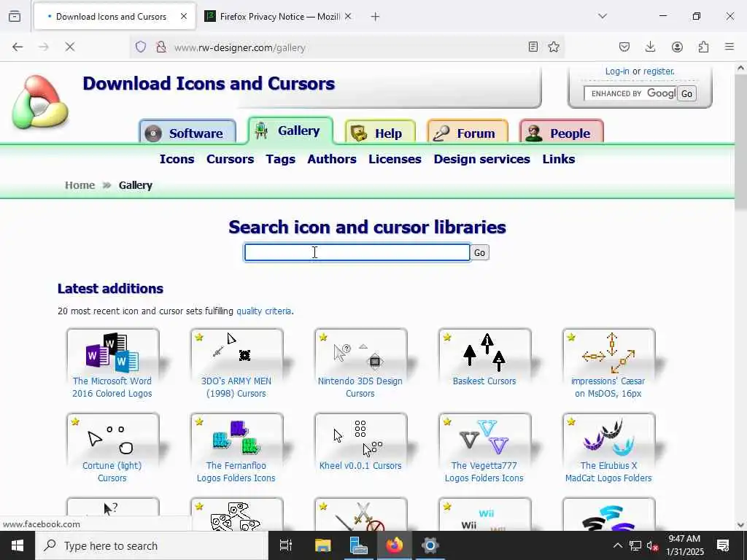
Task: Toggle reader view icon in address bar
Action: [533, 47]
